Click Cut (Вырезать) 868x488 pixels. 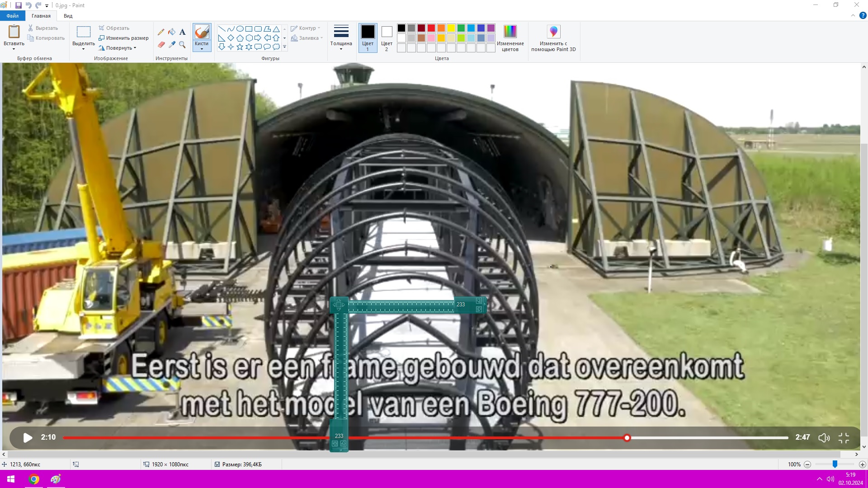point(43,28)
